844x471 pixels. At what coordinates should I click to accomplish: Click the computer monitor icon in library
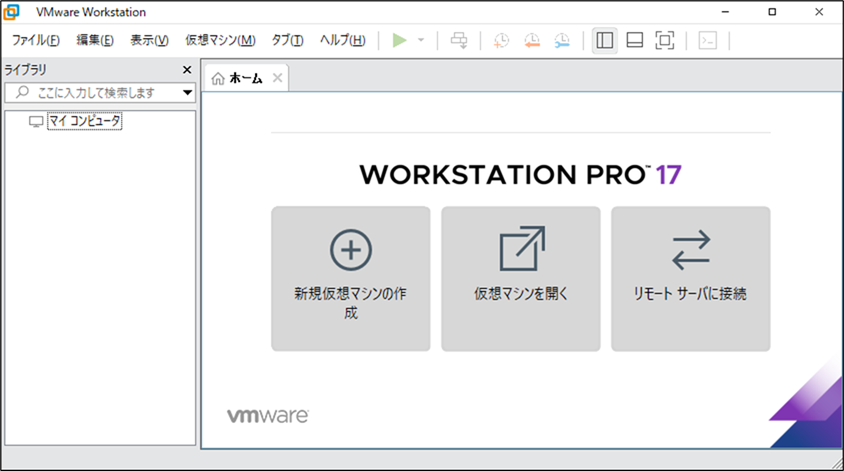click(x=36, y=122)
